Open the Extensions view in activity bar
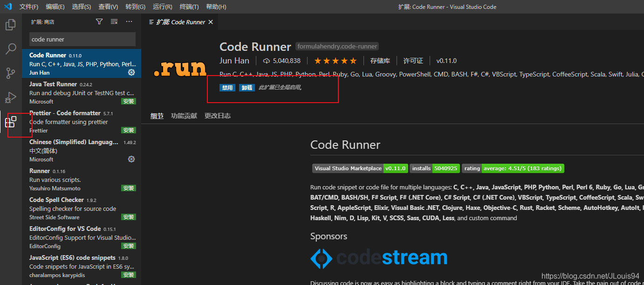This screenshot has width=644, height=285. [x=11, y=122]
